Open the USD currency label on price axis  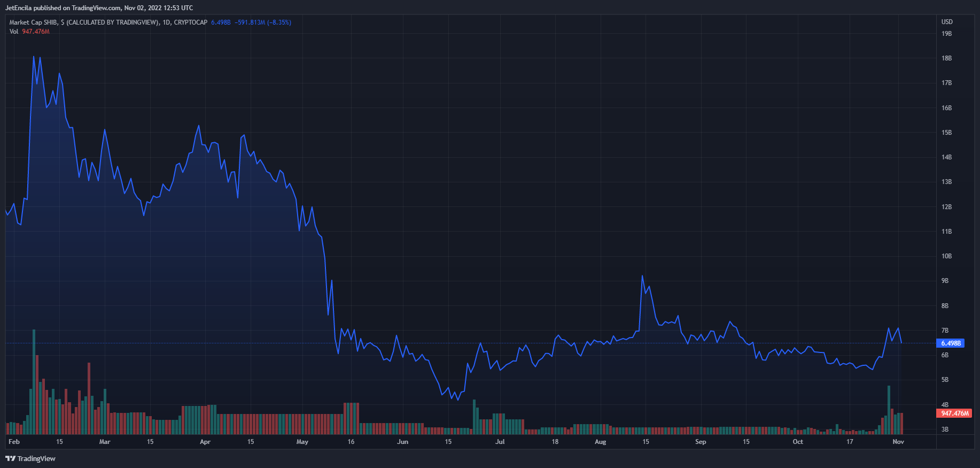[947, 22]
